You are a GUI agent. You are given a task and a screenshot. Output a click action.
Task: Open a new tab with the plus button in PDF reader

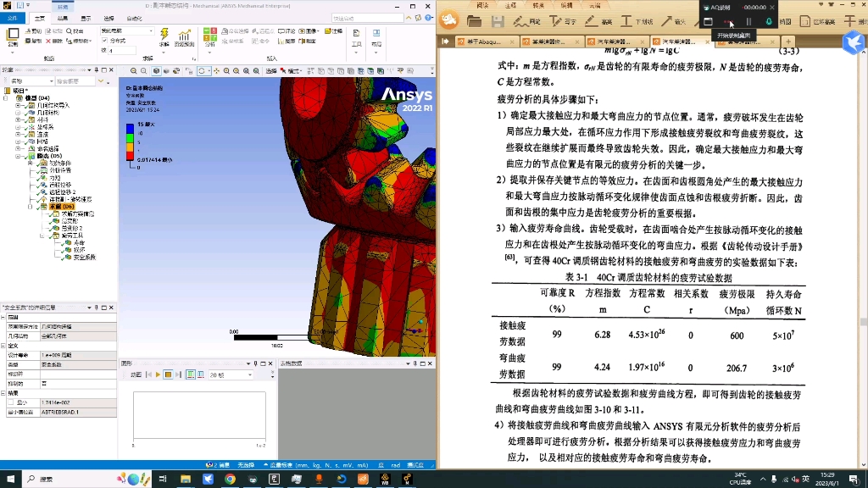click(789, 42)
